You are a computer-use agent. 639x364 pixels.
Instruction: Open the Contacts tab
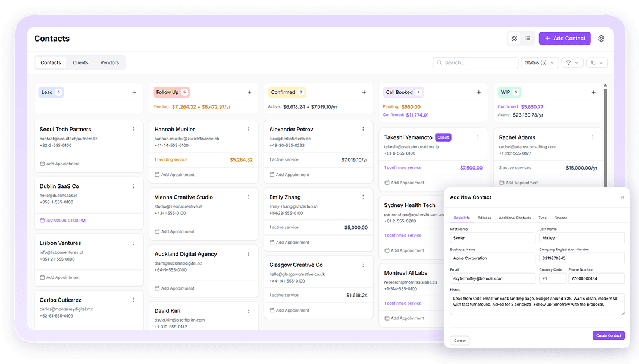click(51, 62)
